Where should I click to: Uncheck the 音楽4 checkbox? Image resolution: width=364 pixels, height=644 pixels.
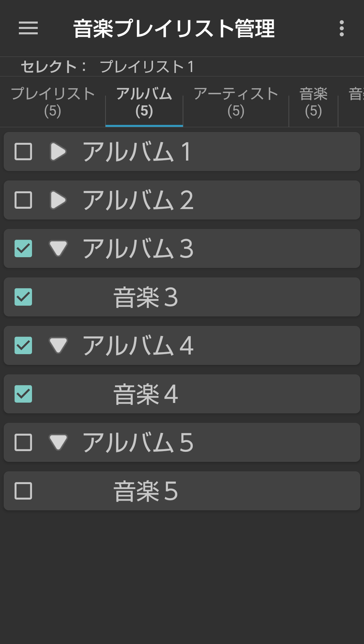click(x=23, y=394)
